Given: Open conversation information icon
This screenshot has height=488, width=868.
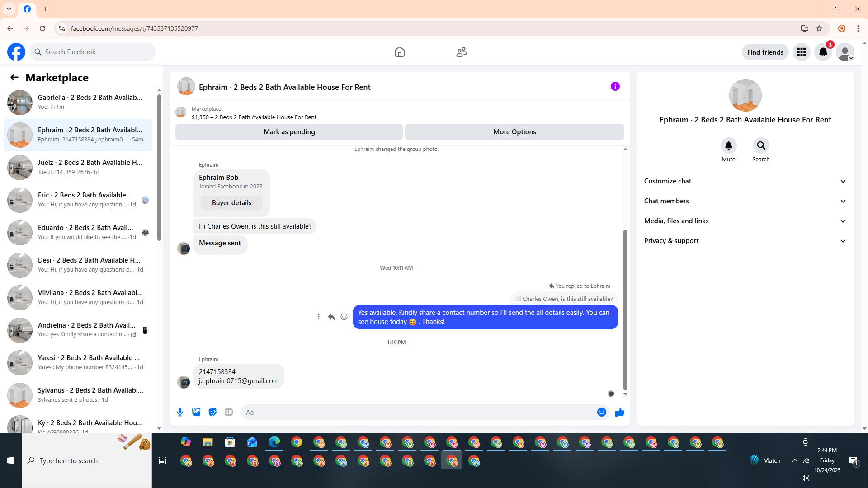Looking at the screenshot, I should [x=615, y=86].
